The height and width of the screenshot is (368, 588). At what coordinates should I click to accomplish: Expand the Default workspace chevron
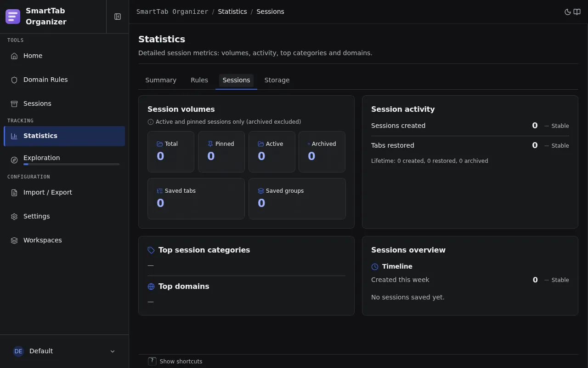[x=113, y=351]
